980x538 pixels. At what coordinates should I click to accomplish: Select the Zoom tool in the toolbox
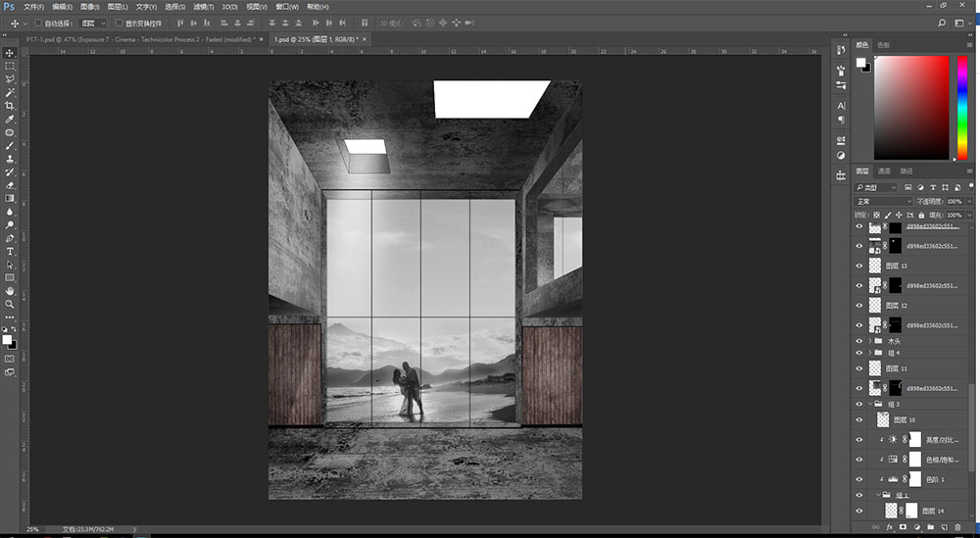[10, 305]
